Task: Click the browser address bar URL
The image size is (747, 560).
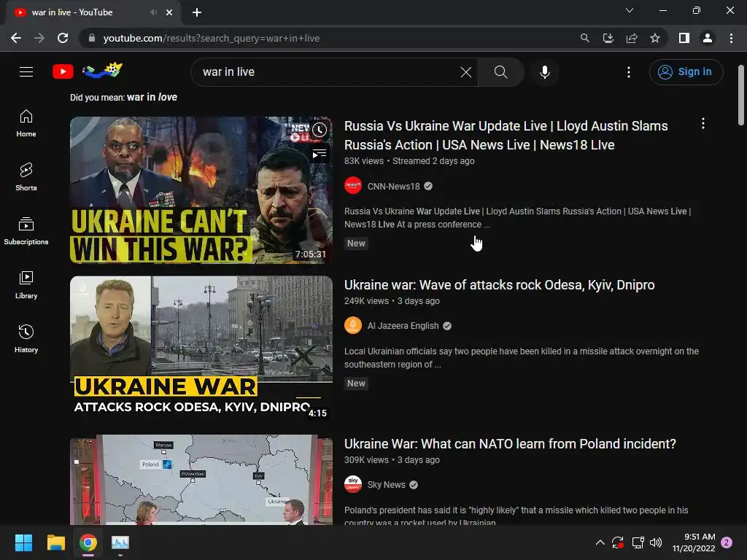Action: pos(211,38)
